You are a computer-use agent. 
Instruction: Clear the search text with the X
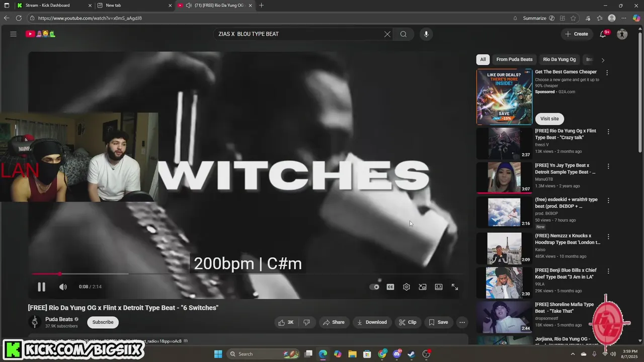point(387,34)
